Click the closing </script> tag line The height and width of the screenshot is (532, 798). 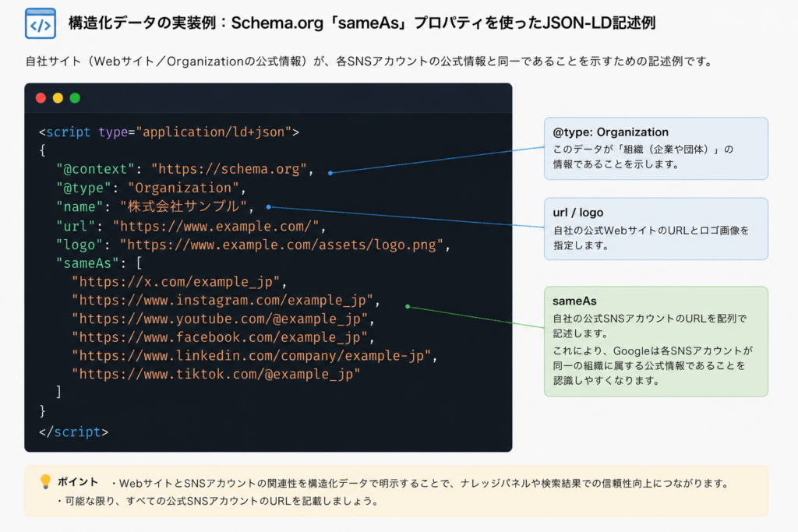click(x=74, y=432)
